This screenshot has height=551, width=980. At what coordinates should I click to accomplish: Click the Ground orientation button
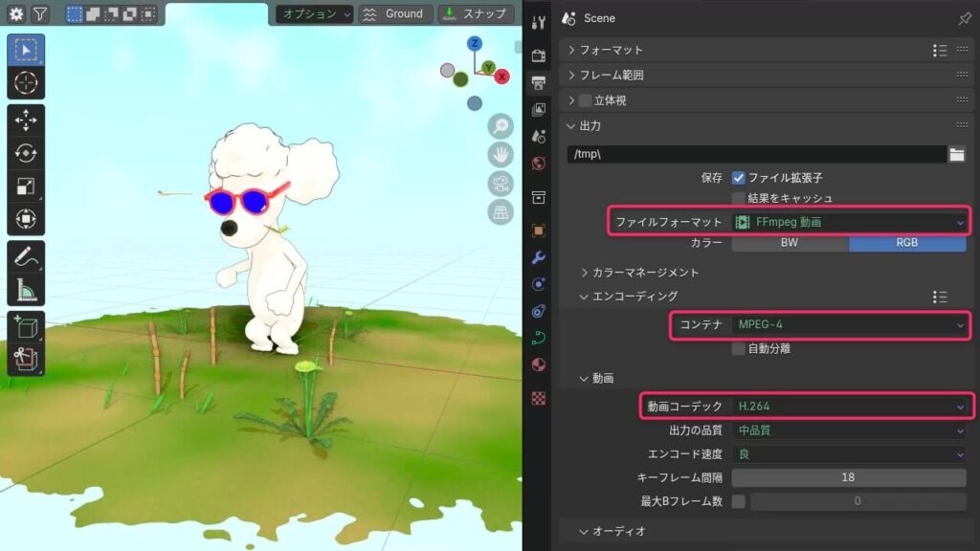395,13
